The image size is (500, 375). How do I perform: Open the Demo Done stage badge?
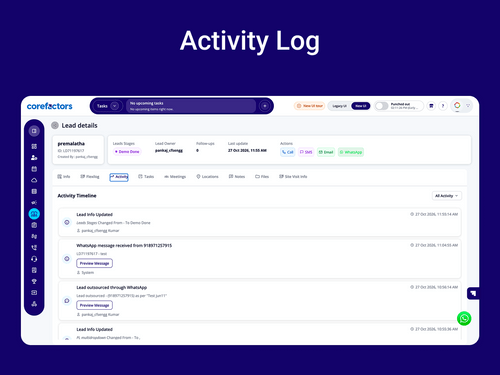tap(127, 152)
